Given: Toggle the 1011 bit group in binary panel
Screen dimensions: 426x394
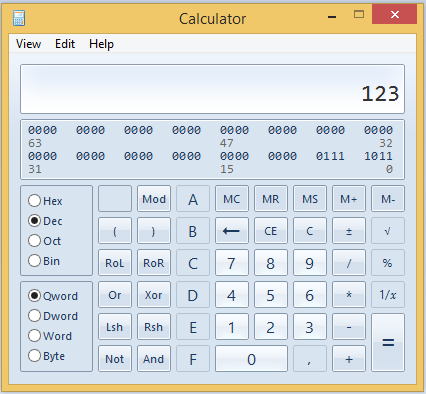Looking at the screenshot, I should tap(378, 156).
